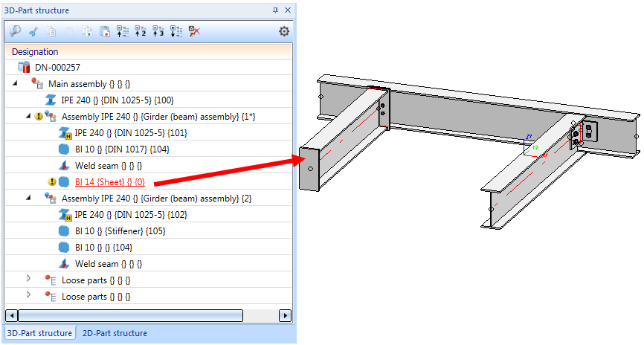This screenshot has height=345, width=644.
Task: Select IPE 240 {} {DIN 1025-5} {101}
Action: (x=131, y=133)
